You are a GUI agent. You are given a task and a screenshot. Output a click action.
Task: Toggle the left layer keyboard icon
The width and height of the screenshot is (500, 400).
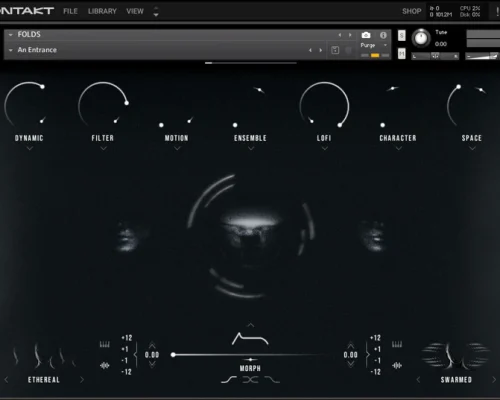click(x=105, y=344)
